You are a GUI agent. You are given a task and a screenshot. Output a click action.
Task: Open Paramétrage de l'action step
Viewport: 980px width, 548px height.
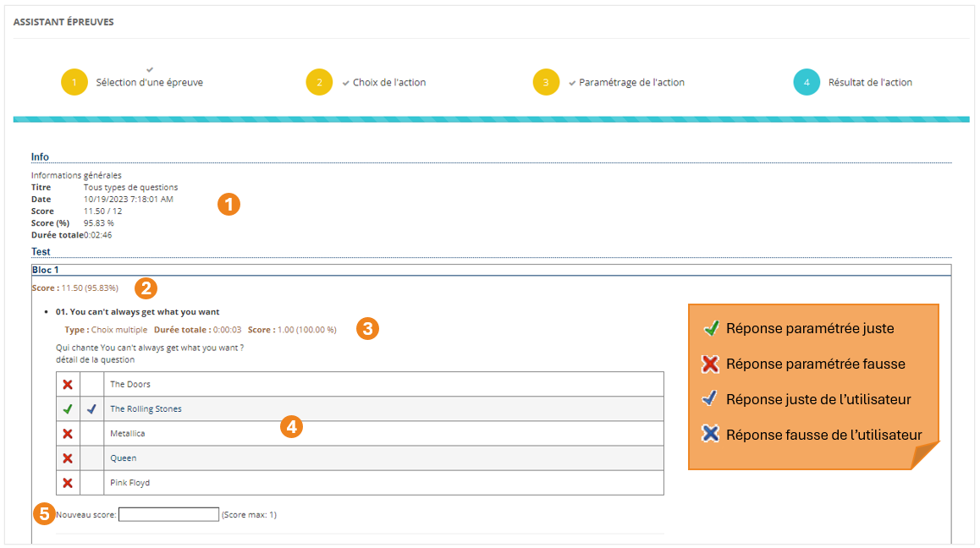pyautogui.click(x=631, y=83)
